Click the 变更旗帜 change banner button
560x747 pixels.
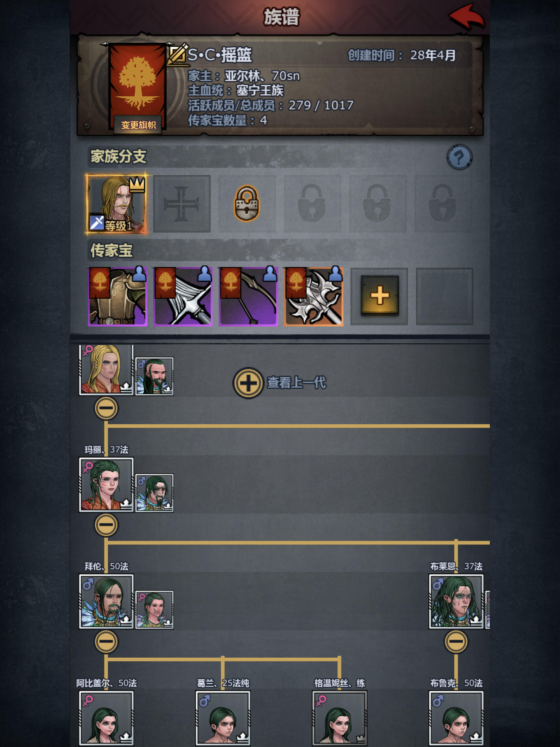point(138,125)
